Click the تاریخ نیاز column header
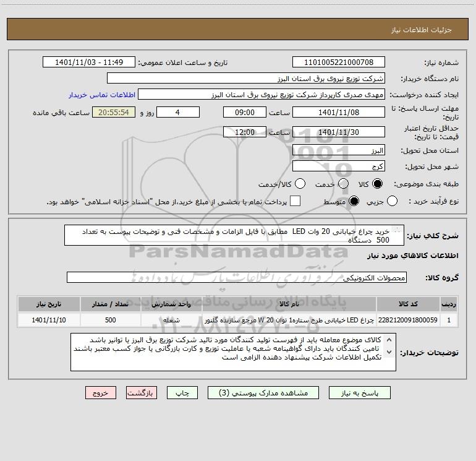 pos(49,304)
